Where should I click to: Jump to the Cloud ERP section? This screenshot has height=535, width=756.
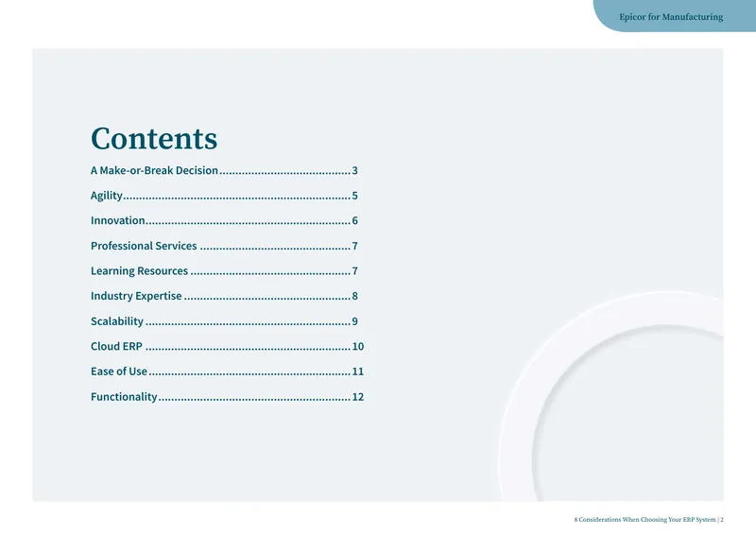coord(227,346)
